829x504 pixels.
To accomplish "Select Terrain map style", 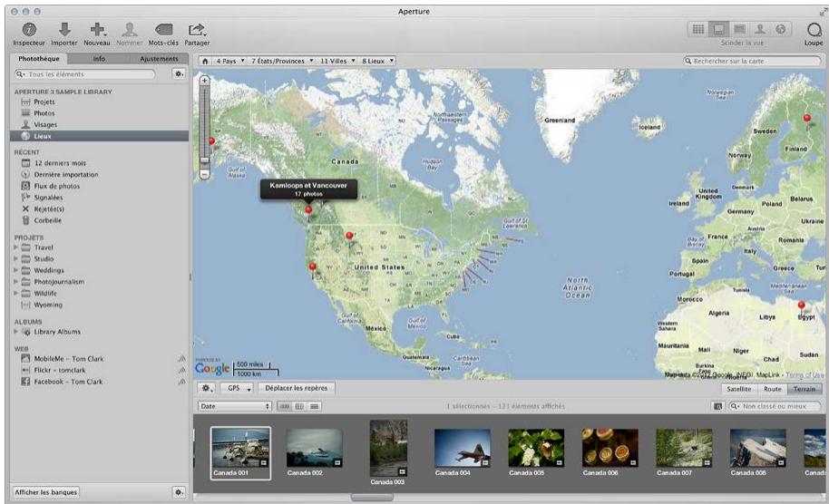I will click(x=805, y=389).
